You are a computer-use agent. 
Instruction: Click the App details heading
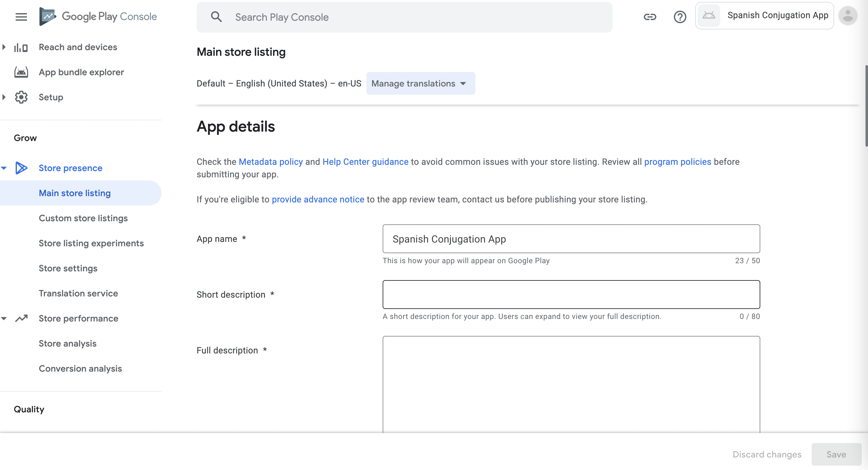pyautogui.click(x=235, y=127)
